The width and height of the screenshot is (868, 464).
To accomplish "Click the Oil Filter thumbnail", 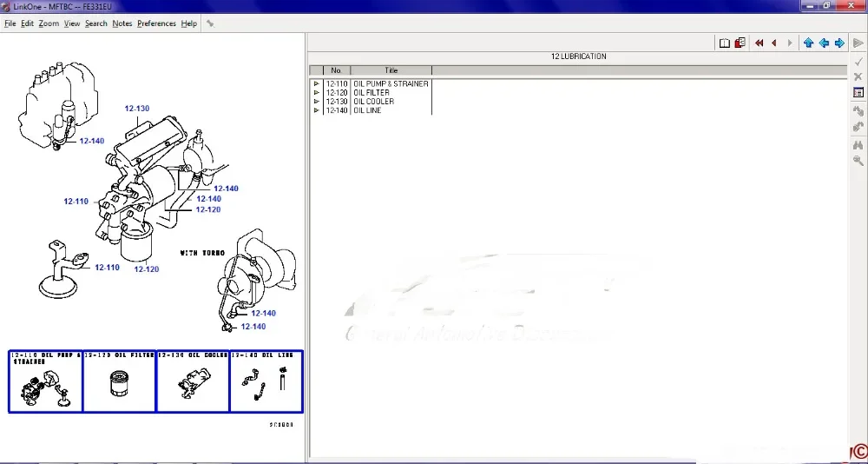I will (119, 381).
